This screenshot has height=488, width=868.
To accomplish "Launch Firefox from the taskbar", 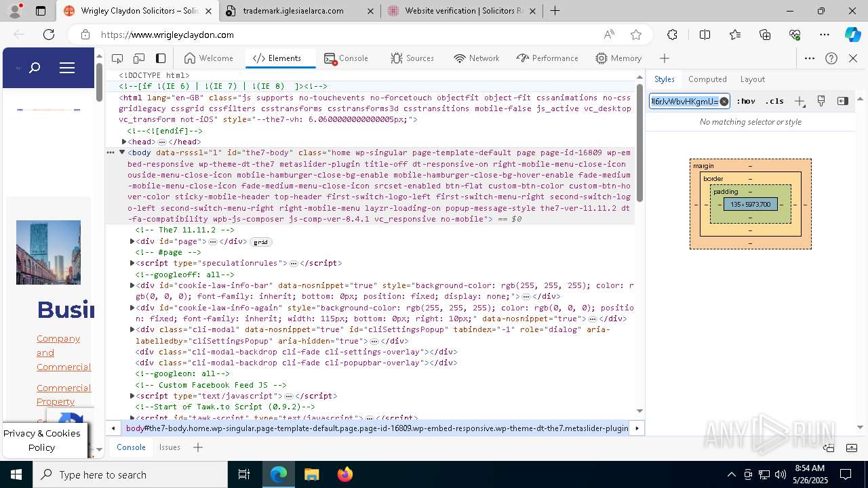I will (344, 474).
